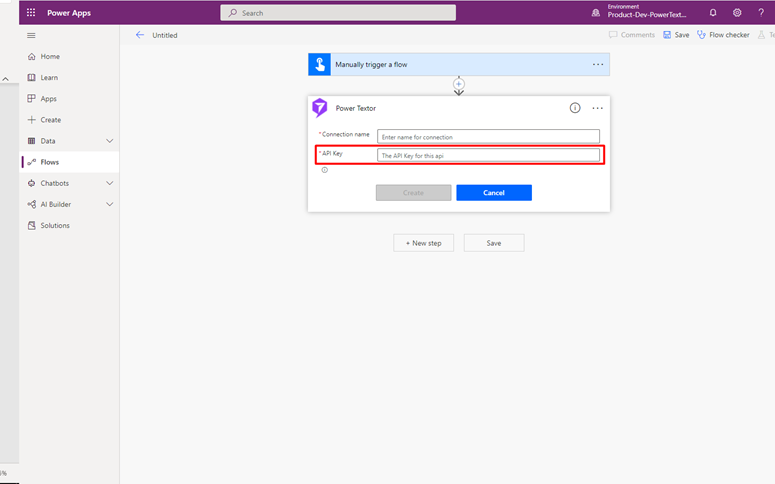
Task: Click the Manually trigger a flow card
Action: pyautogui.click(x=459, y=64)
